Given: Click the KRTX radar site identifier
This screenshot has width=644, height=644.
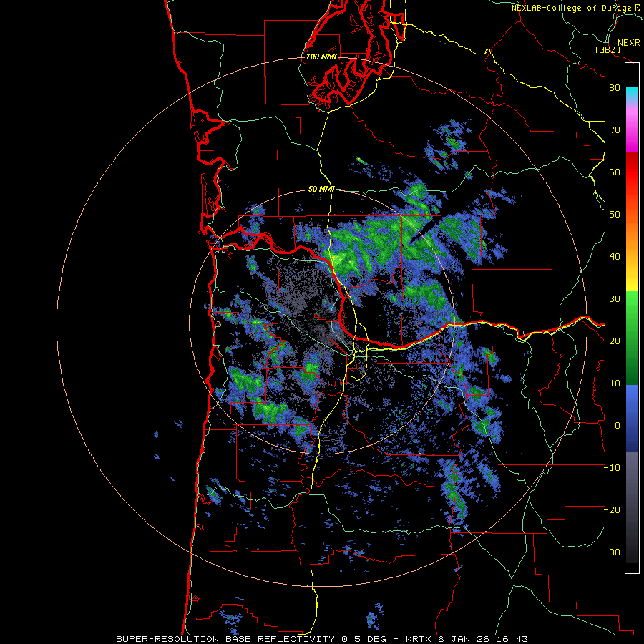Looking at the screenshot, I should 419,639.
